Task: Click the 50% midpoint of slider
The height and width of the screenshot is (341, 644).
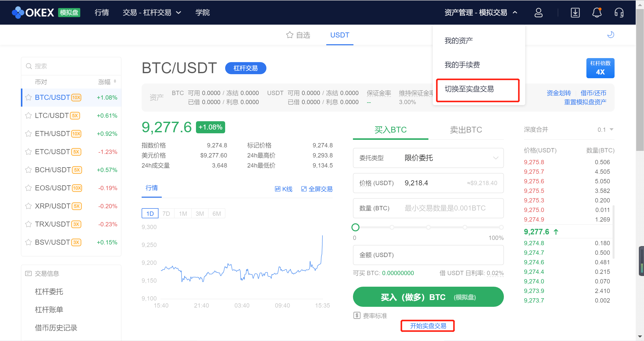Action: (428, 227)
